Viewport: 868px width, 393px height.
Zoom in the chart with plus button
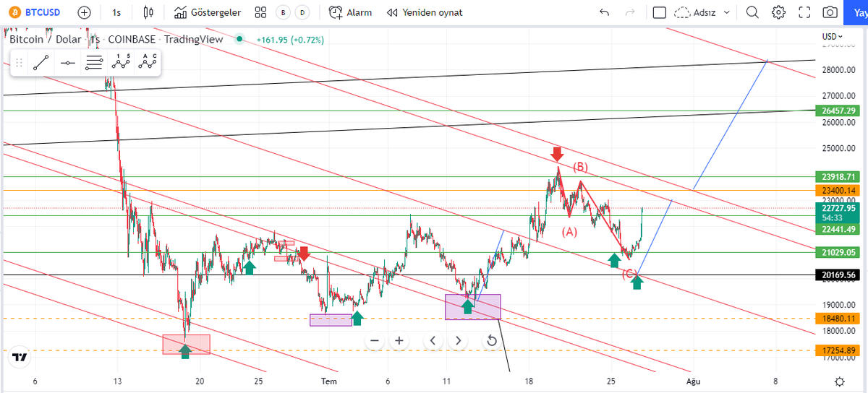click(x=399, y=340)
